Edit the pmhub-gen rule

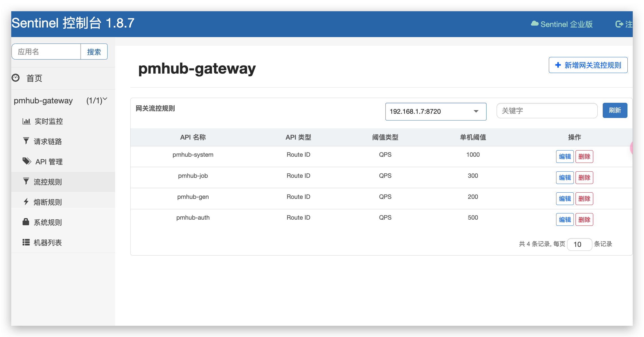565,199
